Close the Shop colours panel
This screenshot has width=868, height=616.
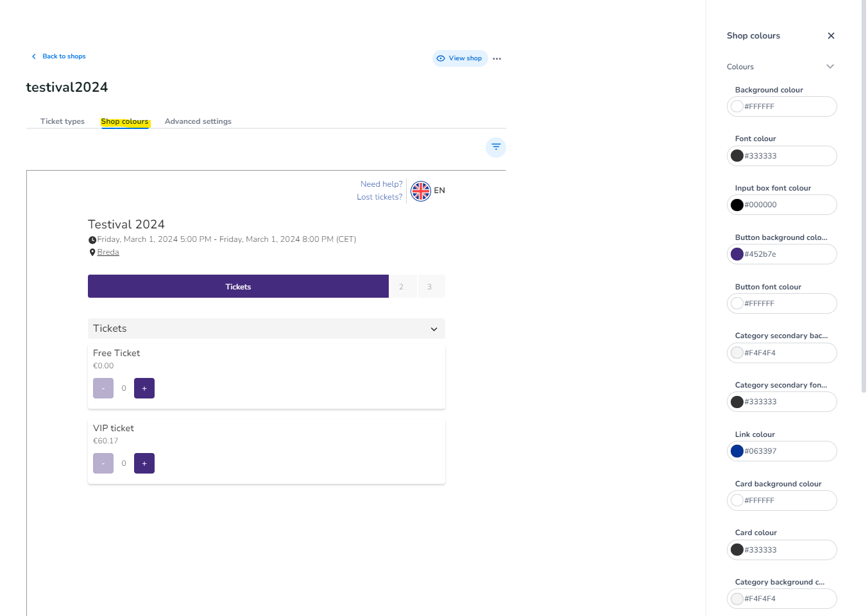click(x=831, y=36)
